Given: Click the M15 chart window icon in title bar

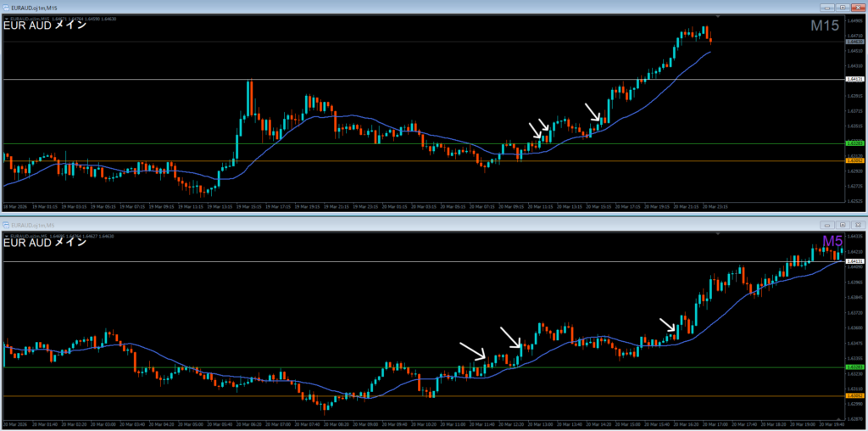Looking at the screenshot, I should coord(7,7).
